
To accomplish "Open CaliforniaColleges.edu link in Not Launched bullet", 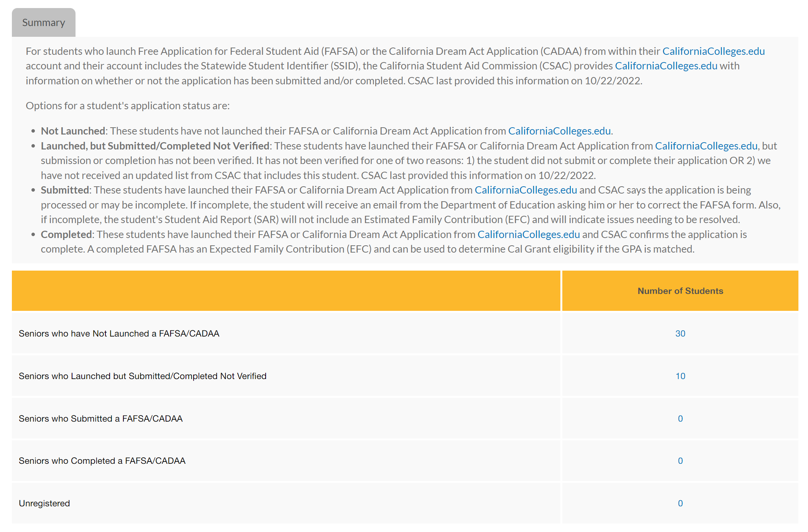I will pyautogui.click(x=559, y=131).
